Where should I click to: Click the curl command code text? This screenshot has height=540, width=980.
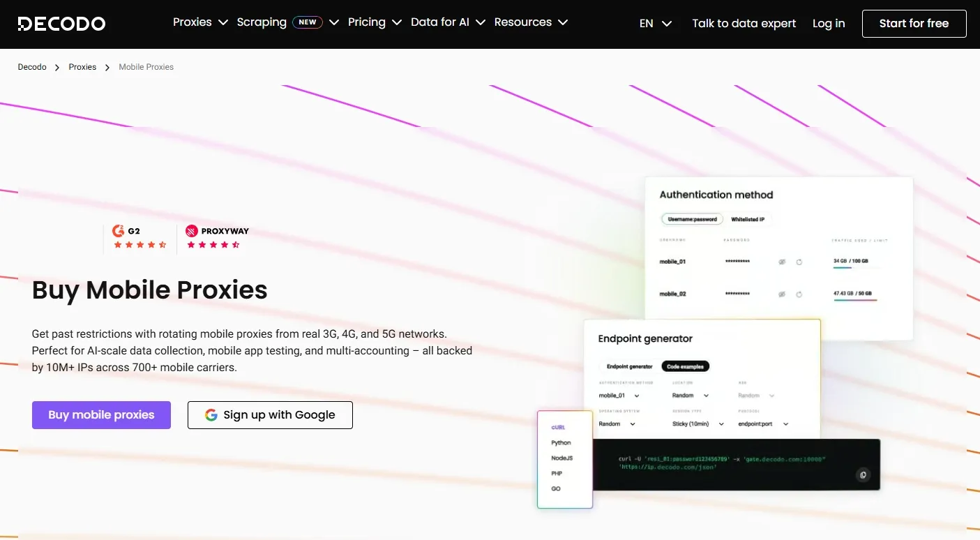(x=722, y=463)
